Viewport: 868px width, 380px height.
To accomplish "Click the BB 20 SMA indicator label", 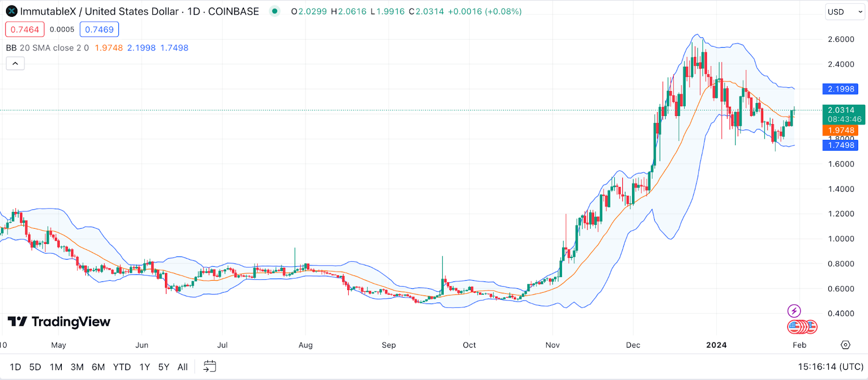I will (47, 48).
